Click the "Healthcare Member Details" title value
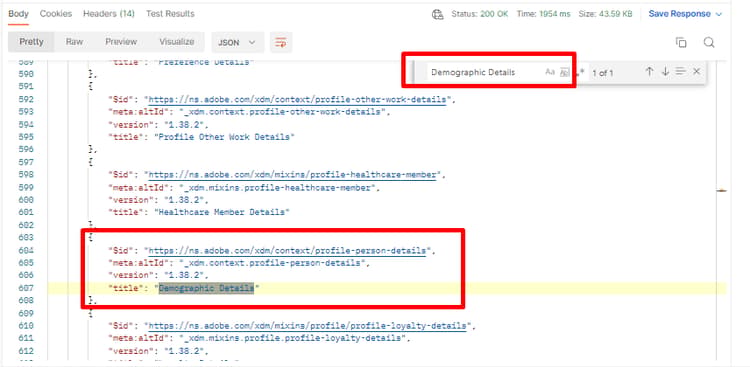 (221, 212)
